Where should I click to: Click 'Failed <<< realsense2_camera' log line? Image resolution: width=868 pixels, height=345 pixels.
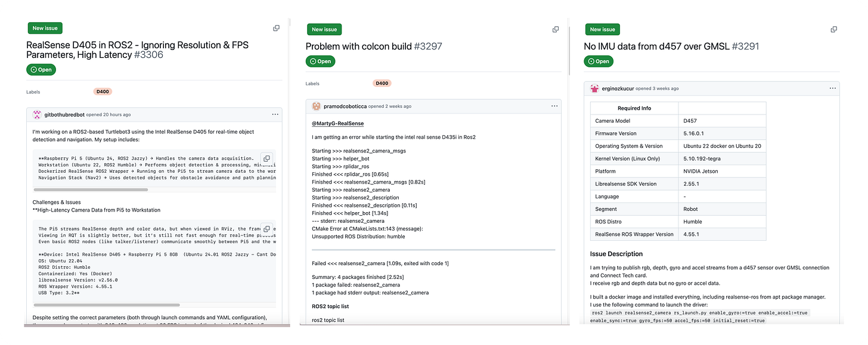tap(380, 263)
